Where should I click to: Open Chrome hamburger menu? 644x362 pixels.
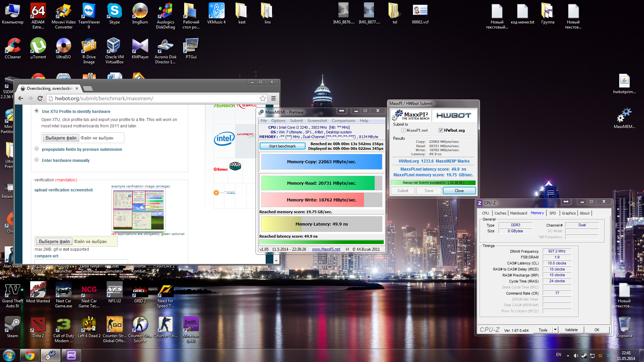tap(273, 98)
